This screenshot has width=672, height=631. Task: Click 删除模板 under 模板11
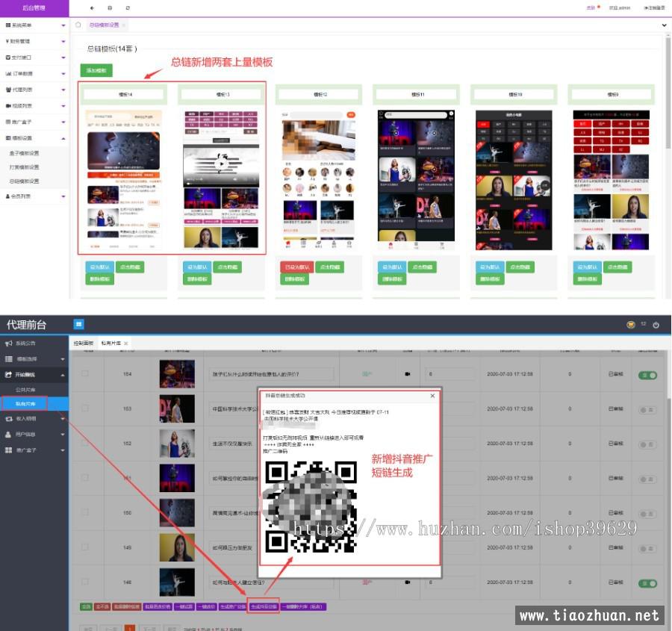point(393,279)
